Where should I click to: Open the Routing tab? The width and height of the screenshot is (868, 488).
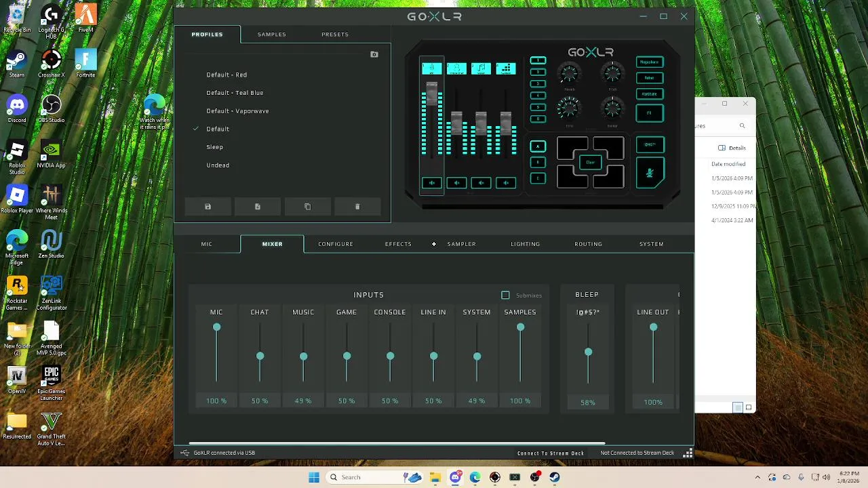pyautogui.click(x=588, y=244)
